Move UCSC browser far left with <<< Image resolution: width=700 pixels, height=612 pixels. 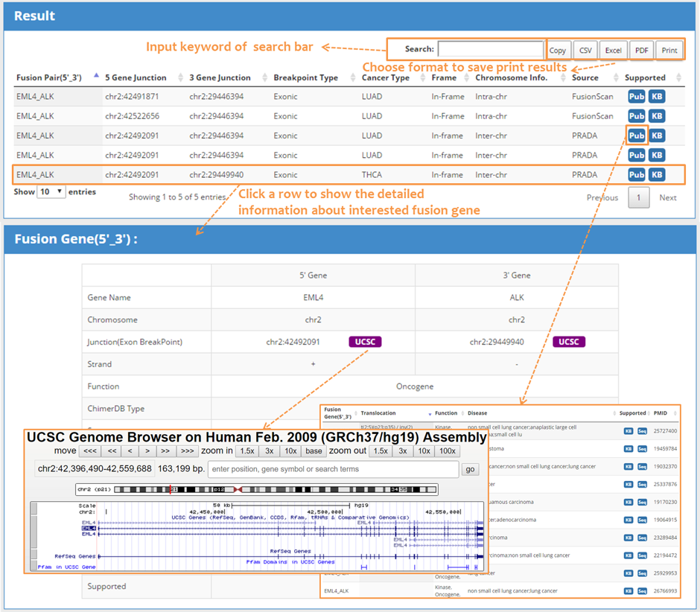90,451
